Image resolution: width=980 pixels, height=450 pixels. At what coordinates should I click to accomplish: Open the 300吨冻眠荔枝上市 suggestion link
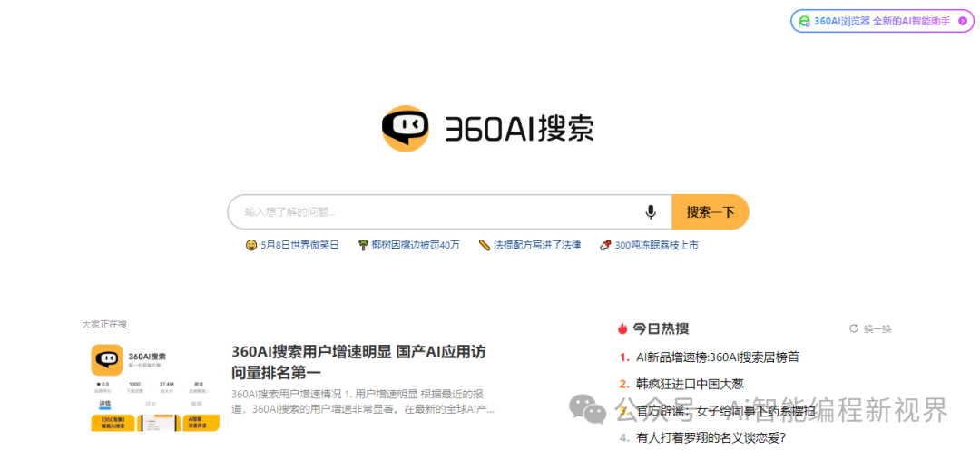pyautogui.click(x=656, y=245)
